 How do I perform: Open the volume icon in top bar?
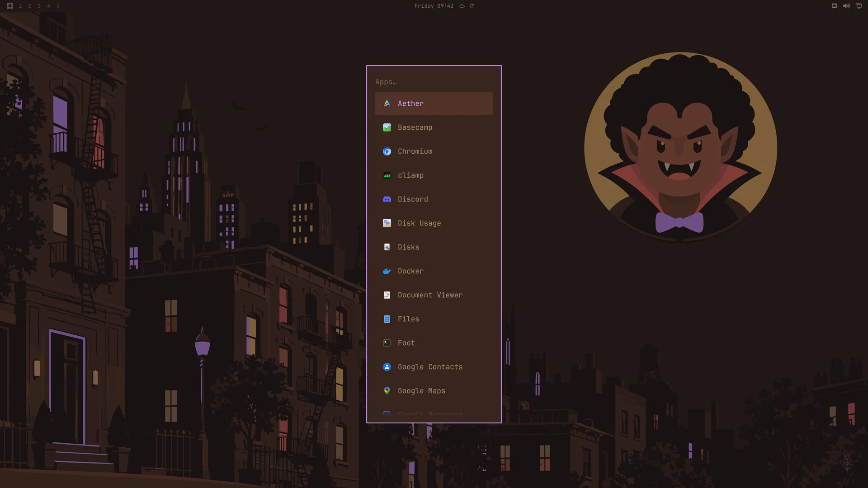846,6
